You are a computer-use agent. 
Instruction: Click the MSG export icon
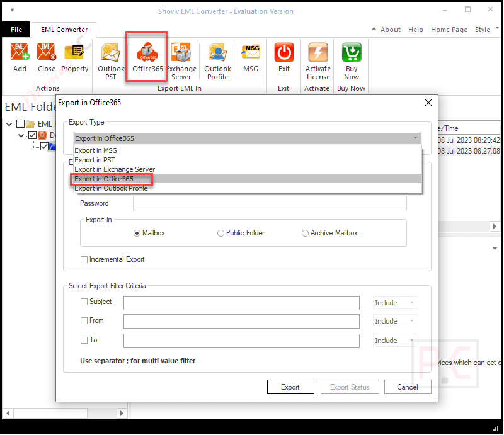[251, 52]
